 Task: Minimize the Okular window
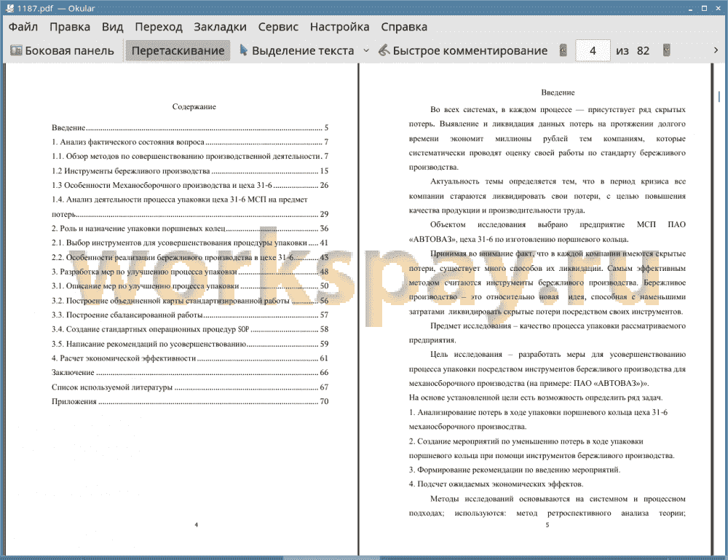(x=691, y=8)
